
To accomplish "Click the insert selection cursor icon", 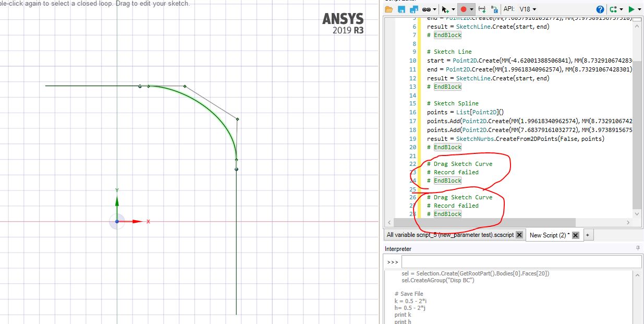I will click(445, 9).
